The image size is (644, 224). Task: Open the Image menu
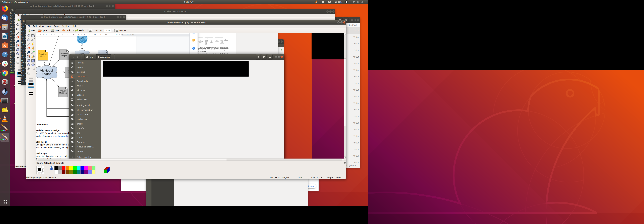(49, 26)
